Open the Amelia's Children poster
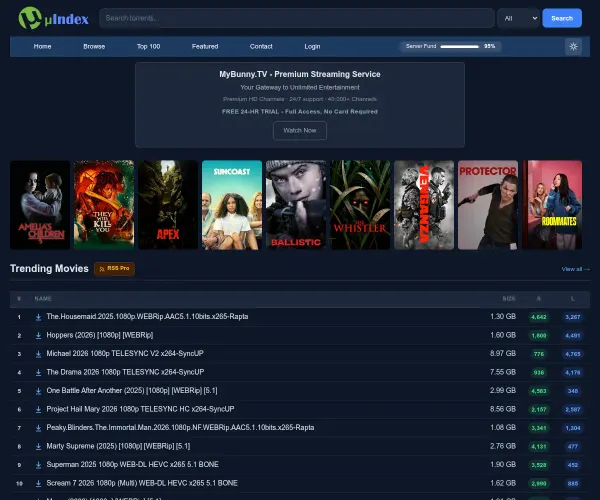 40,205
